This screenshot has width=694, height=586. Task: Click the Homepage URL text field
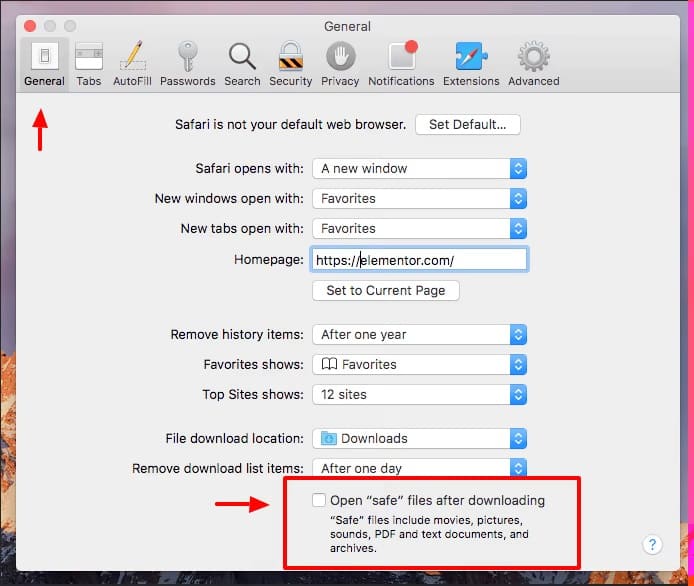(419, 260)
